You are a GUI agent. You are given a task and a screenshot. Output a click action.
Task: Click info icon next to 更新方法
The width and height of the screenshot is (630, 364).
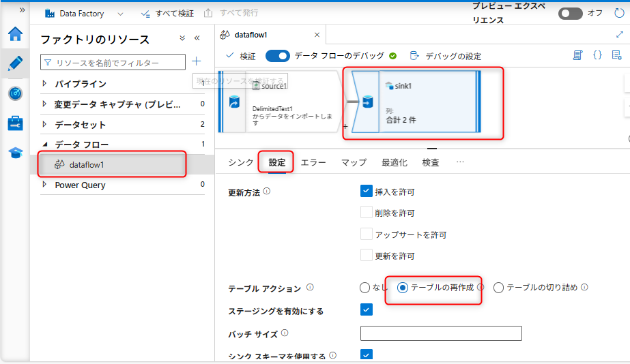coord(267,192)
